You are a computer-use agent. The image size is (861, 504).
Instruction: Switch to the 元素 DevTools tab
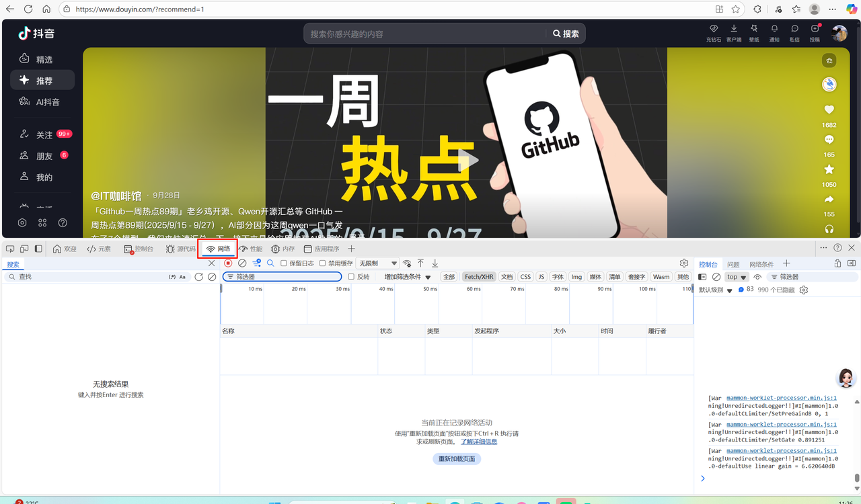pos(99,249)
